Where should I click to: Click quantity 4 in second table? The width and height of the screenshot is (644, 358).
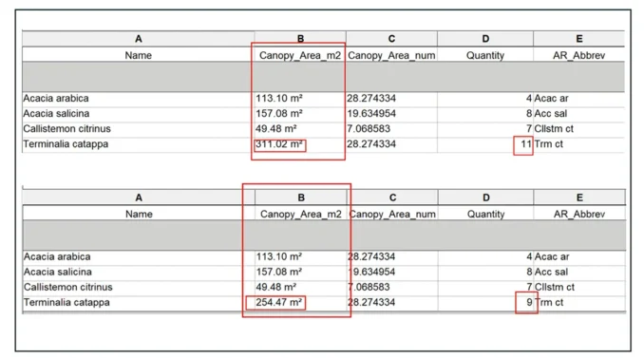tap(529, 256)
